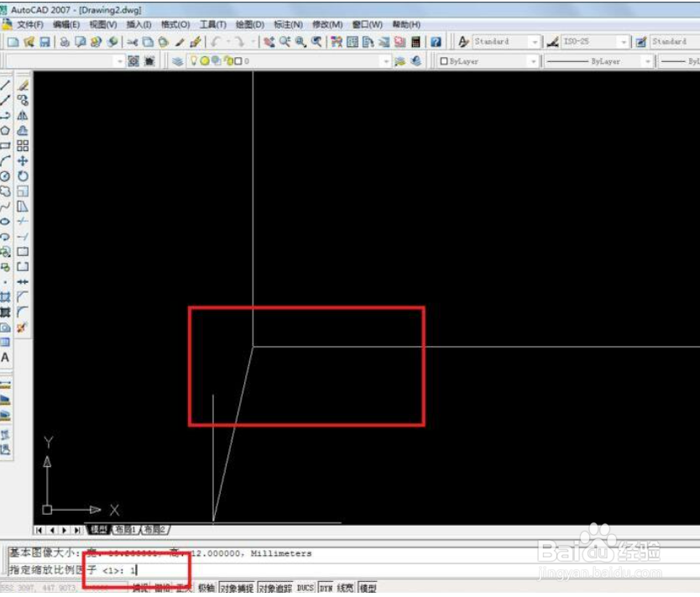Select the Rectangle draw tool
Viewport: 700px width, 597px height.
point(5,145)
